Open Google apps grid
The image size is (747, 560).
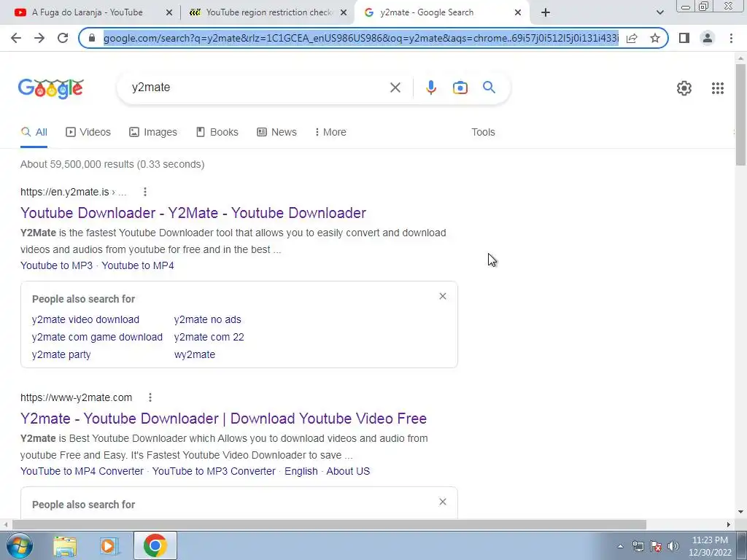pos(718,88)
